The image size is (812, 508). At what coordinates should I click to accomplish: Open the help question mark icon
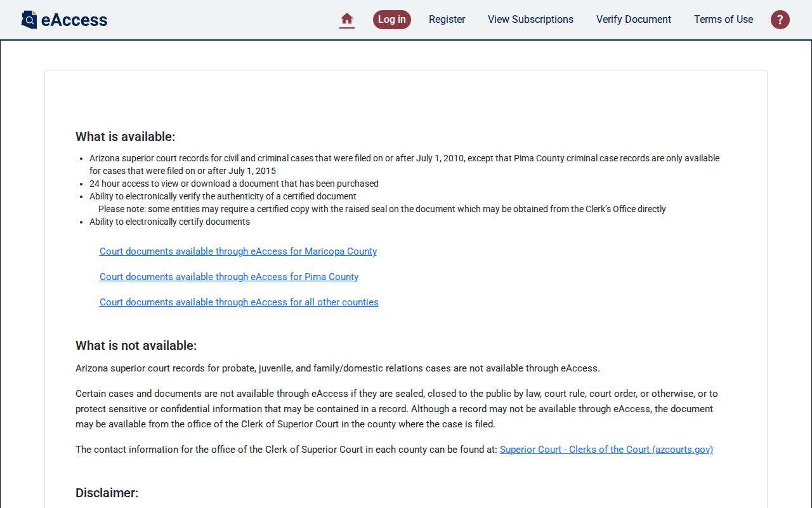[780, 20]
